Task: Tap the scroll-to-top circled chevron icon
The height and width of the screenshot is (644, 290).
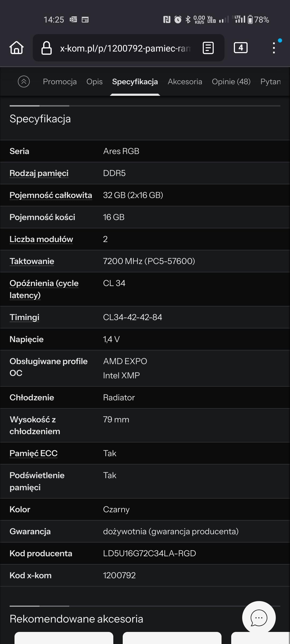Action: [24, 82]
